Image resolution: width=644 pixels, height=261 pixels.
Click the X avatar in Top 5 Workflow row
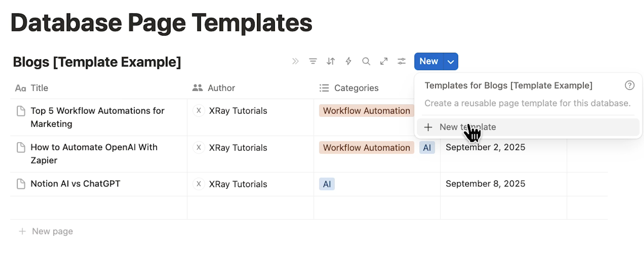(198, 111)
